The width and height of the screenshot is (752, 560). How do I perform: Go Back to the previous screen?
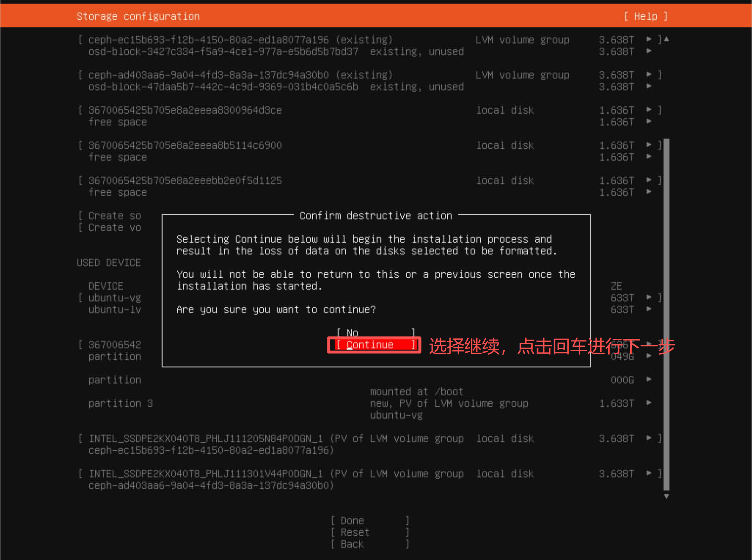369,544
